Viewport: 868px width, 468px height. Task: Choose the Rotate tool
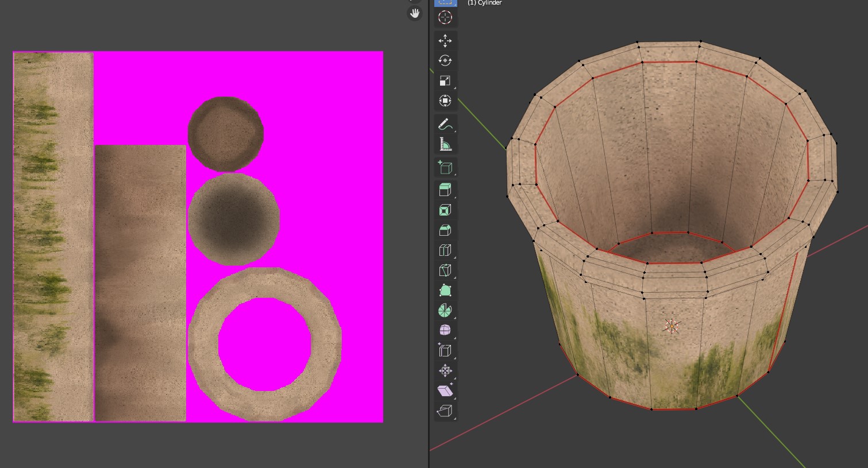click(445, 61)
